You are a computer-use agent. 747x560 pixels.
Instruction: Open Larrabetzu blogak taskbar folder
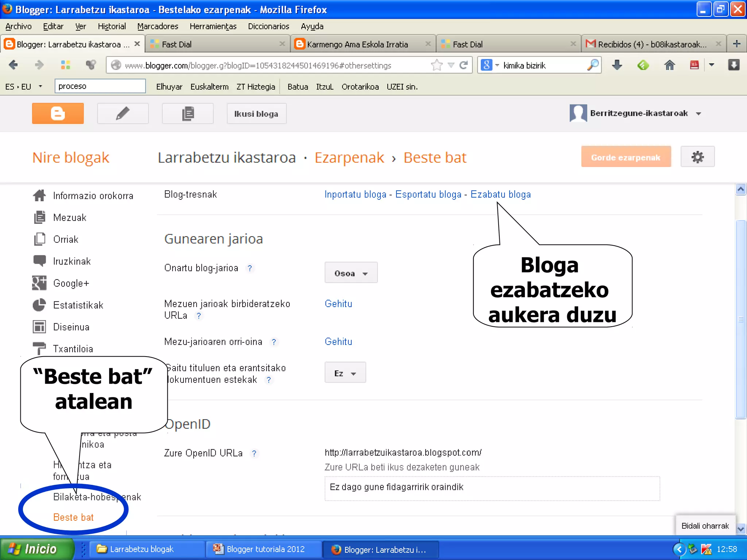147,549
